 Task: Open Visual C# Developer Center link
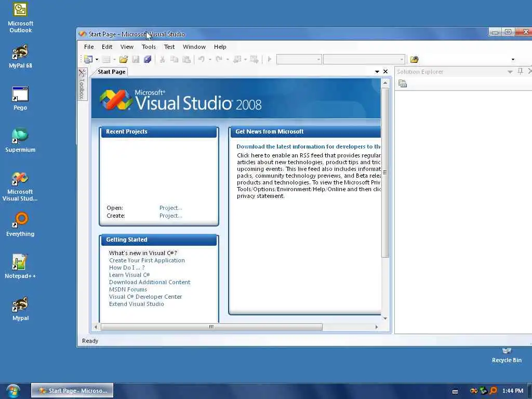(145, 297)
